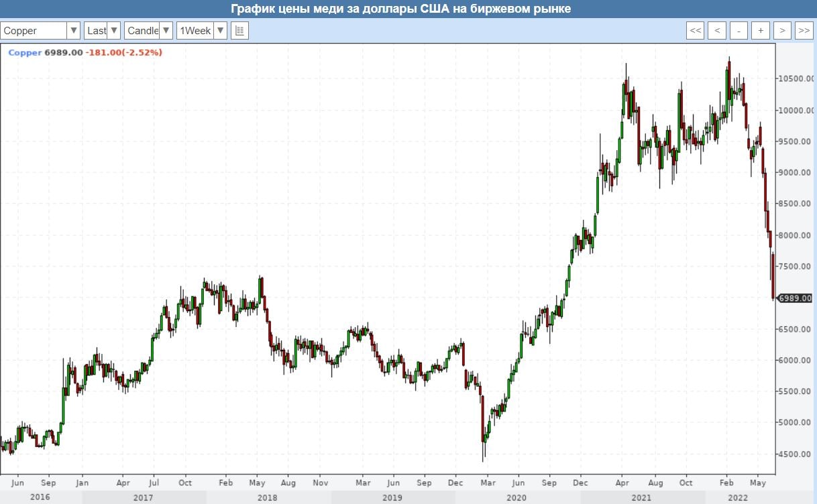Click the 4500.00 price axis label
This screenshot has width=817, height=504.
(x=796, y=454)
